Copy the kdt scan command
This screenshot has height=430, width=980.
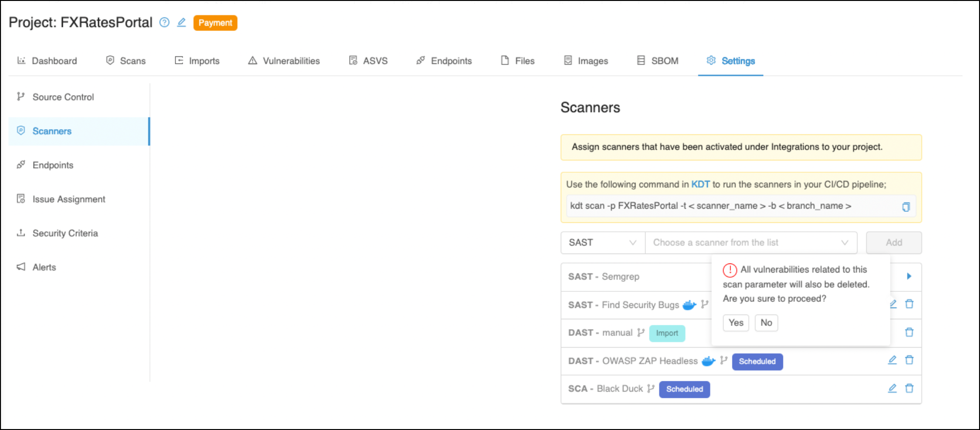(905, 207)
